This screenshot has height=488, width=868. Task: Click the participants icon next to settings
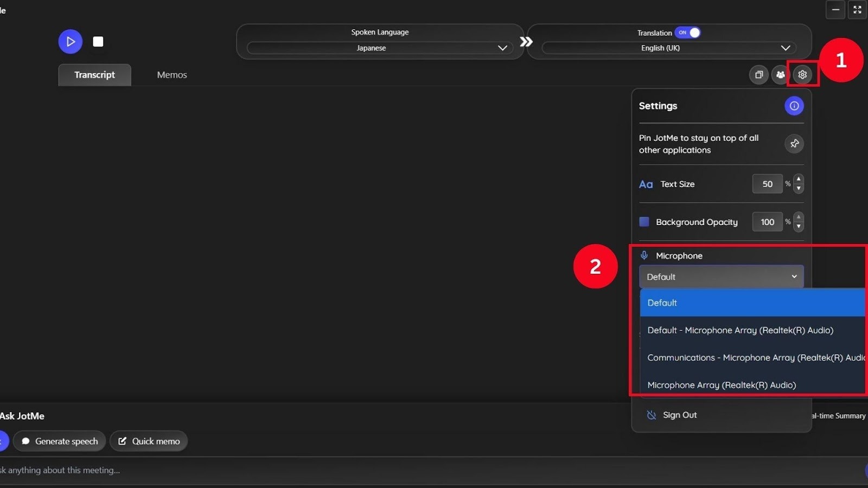(x=780, y=74)
